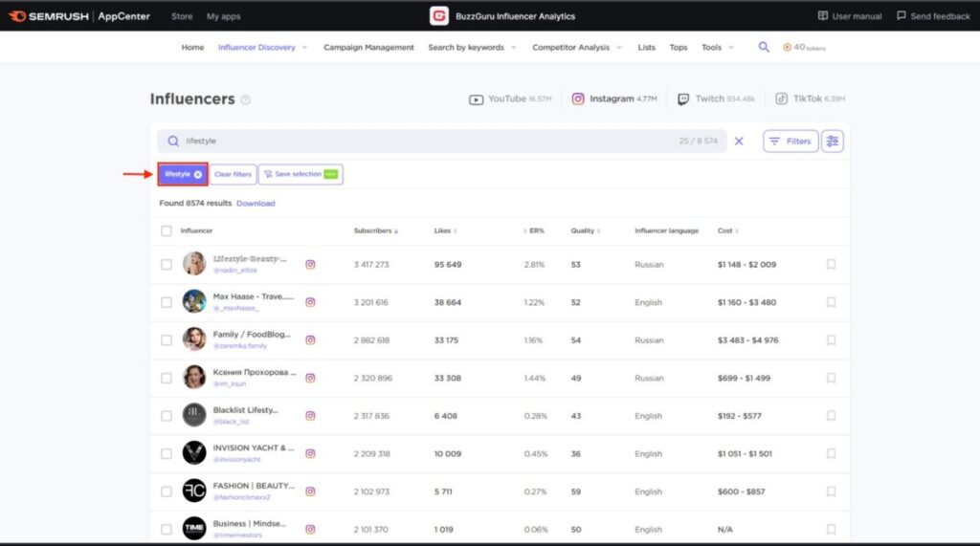This screenshot has height=546, width=980.
Task: Bookmark the Family / FoodBlog row
Action: 832,339
